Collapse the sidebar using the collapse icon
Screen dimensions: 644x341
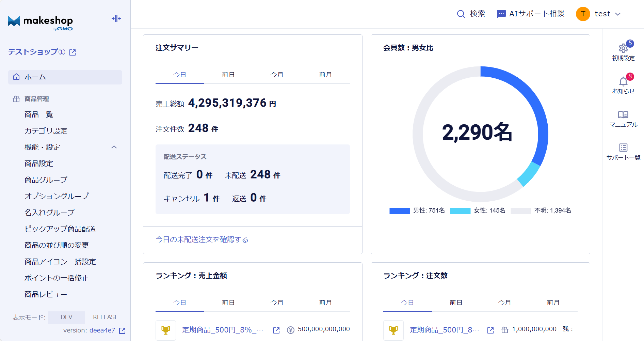pos(116,19)
